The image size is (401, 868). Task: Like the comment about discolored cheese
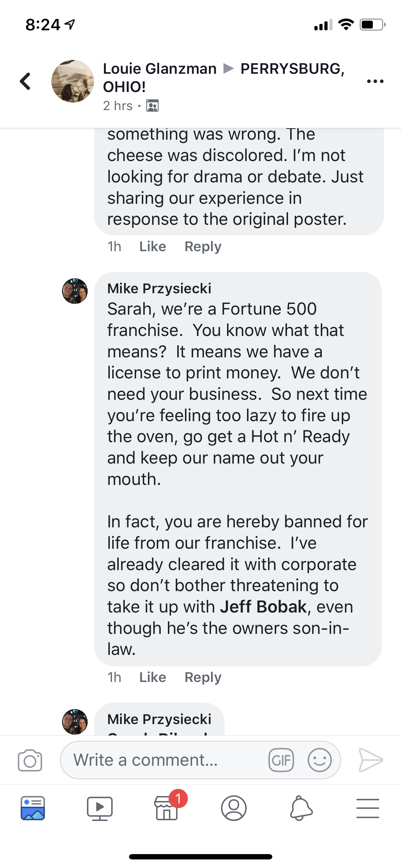click(153, 247)
